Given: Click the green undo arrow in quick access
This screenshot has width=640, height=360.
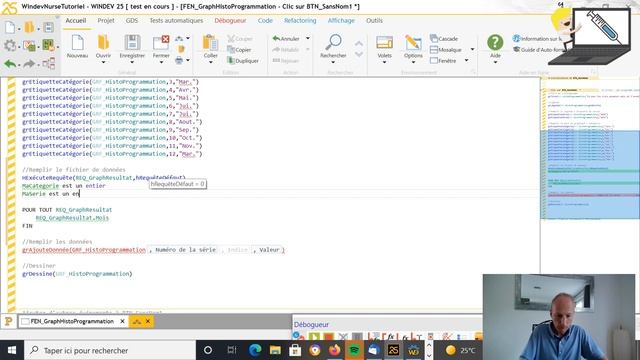Looking at the screenshot, I should tap(10, 64).
